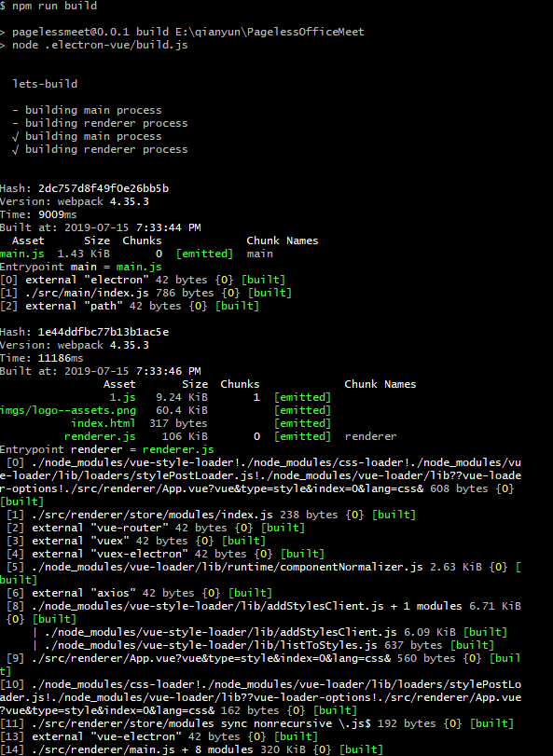Click "sync nonrecursive \.js$" line
The image size is (553, 756).
coord(257,723)
